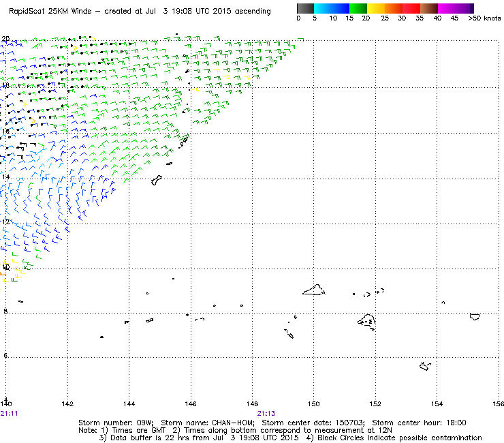Click the '35' knots legend label
Image resolution: width=504 pixels, height=443 pixels.
[x=420, y=18]
